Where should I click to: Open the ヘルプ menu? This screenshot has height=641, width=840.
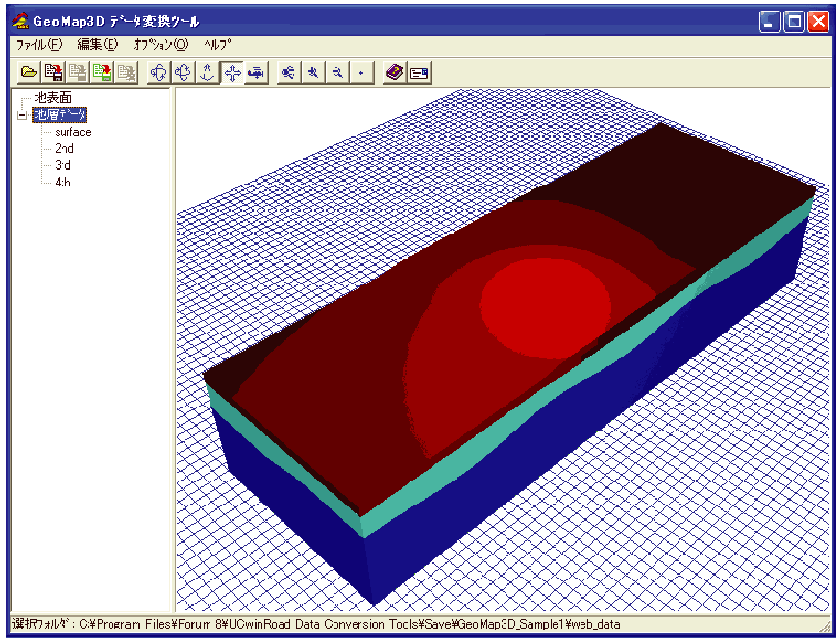[217, 45]
